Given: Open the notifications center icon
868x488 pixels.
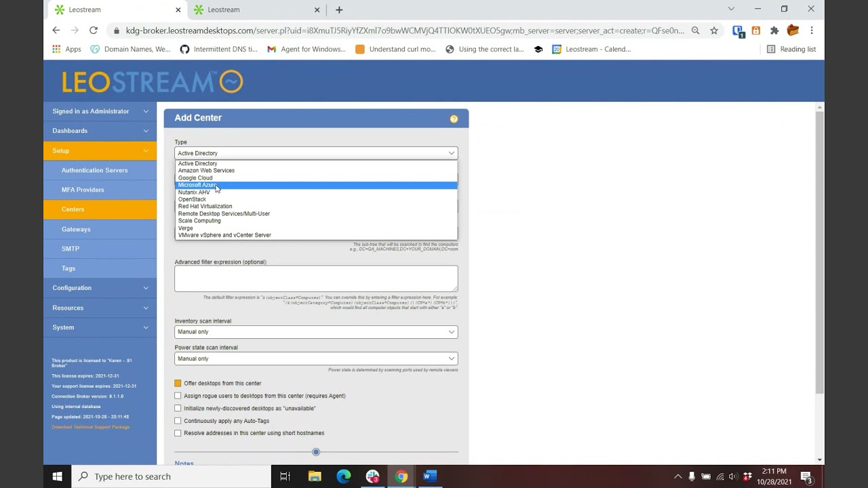Looking at the screenshot, I should point(806,476).
